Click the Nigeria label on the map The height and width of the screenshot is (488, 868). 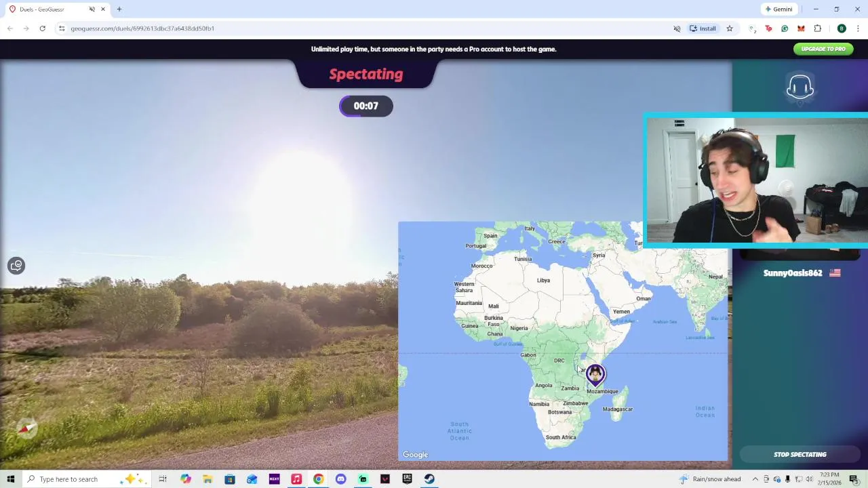tap(519, 328)
